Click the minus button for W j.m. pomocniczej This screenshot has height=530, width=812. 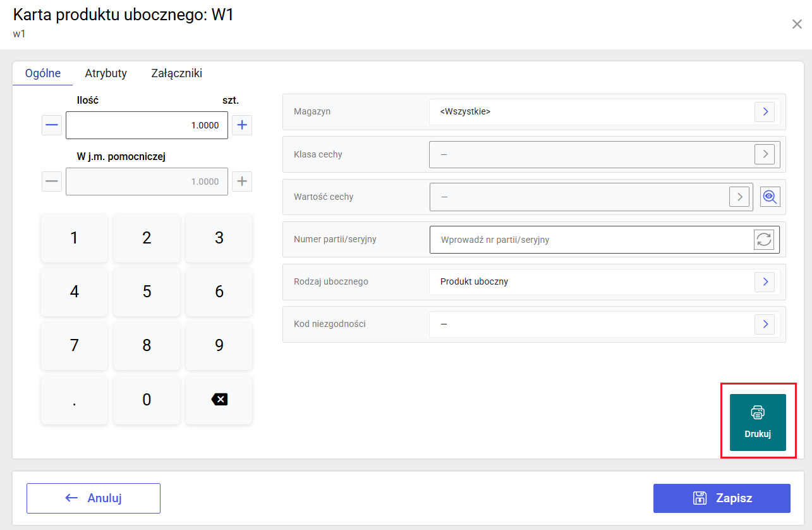[52, 182]
